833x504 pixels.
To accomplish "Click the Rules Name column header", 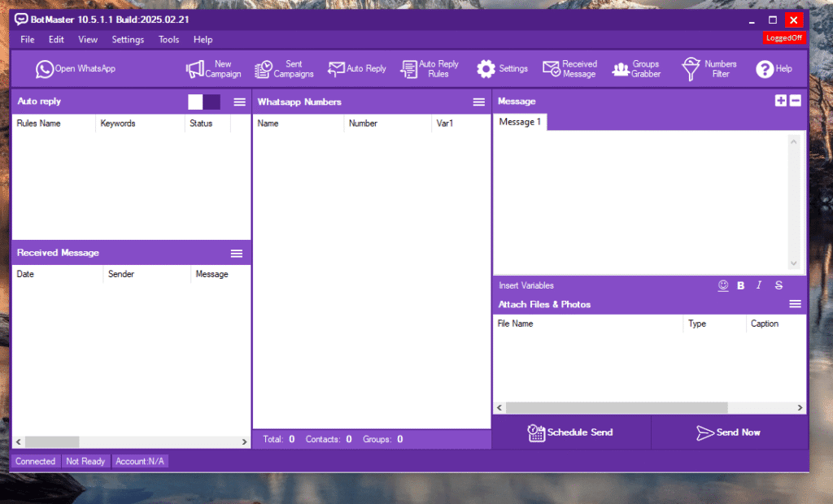I will click(x=54, y=124).
